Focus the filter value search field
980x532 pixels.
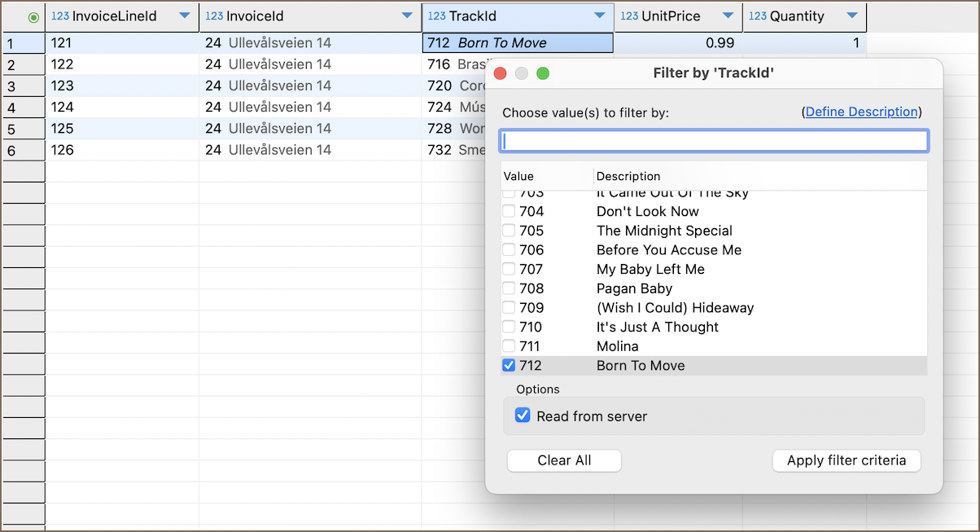tap(713, 142)
